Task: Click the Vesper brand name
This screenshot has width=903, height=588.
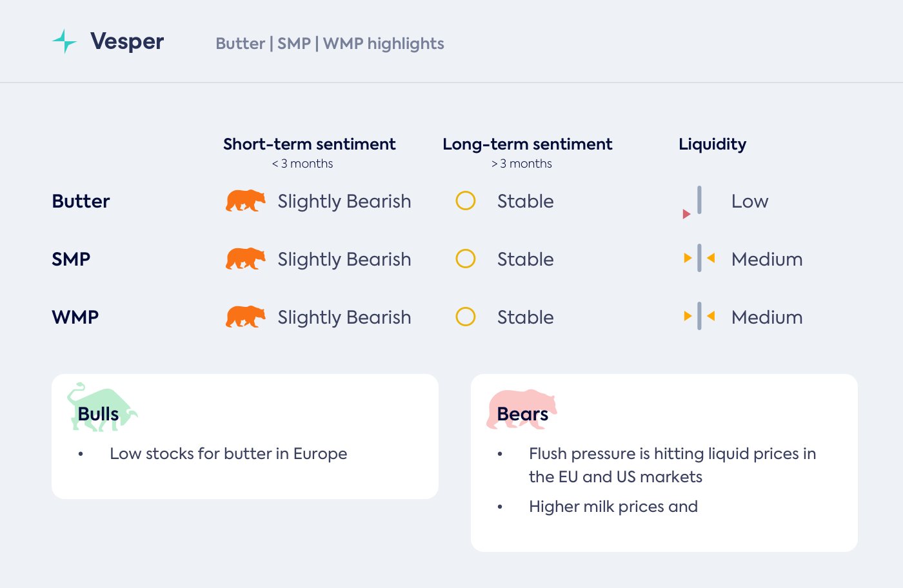Action: [x=127, y=41]
